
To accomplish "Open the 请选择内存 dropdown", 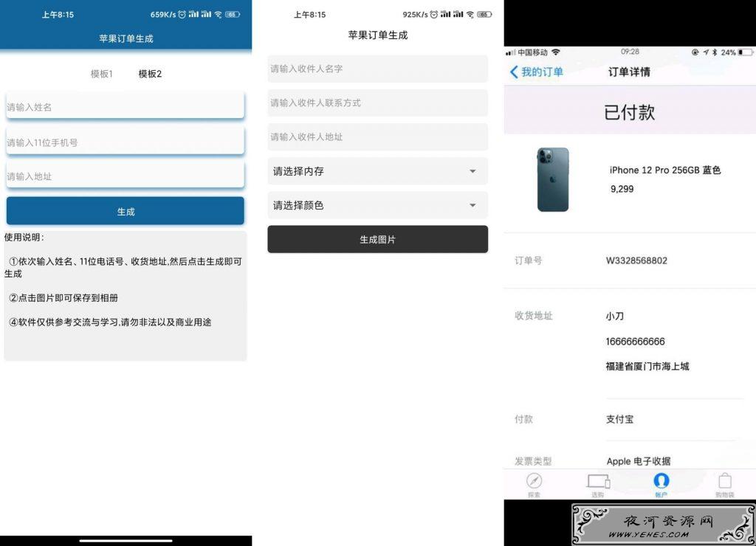I will [x=377, y=171].
